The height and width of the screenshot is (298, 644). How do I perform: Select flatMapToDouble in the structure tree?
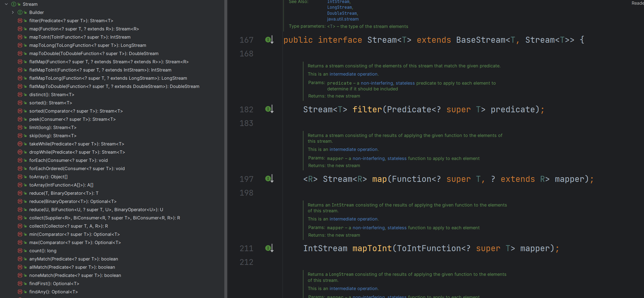[114, 86]
